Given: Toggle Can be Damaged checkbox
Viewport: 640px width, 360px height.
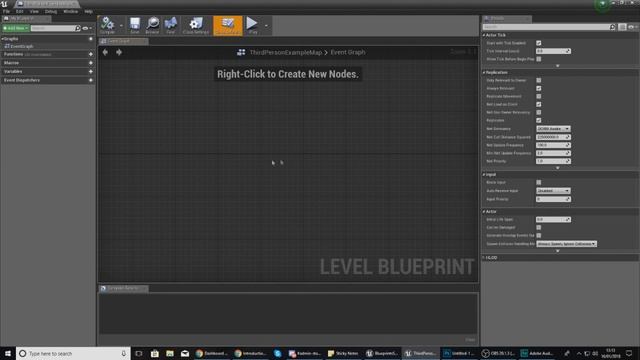Looking at the screenshot, I should (x=539, y=227).
